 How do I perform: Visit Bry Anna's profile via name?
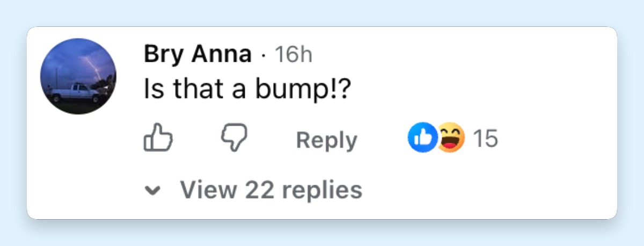point(197,54)
